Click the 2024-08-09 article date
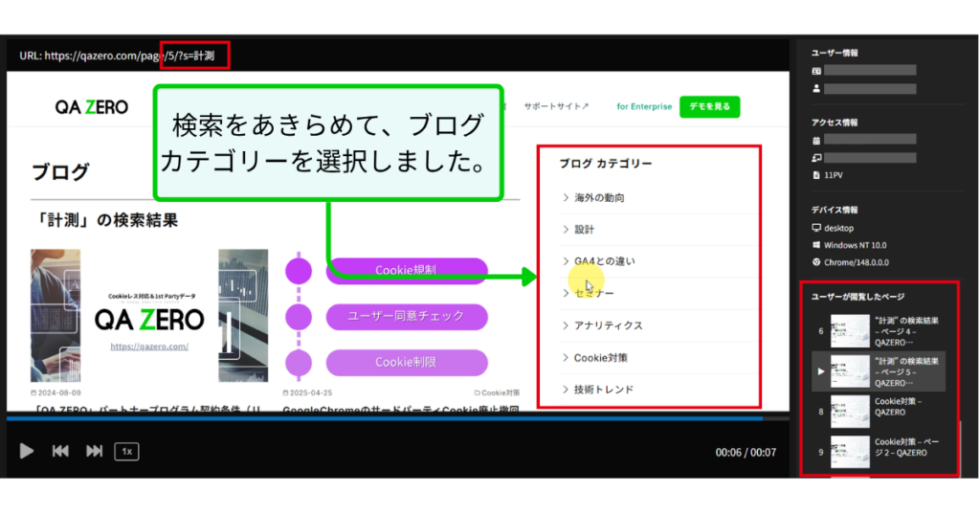Screen dimensions: 980x515 tap(56, 392)
